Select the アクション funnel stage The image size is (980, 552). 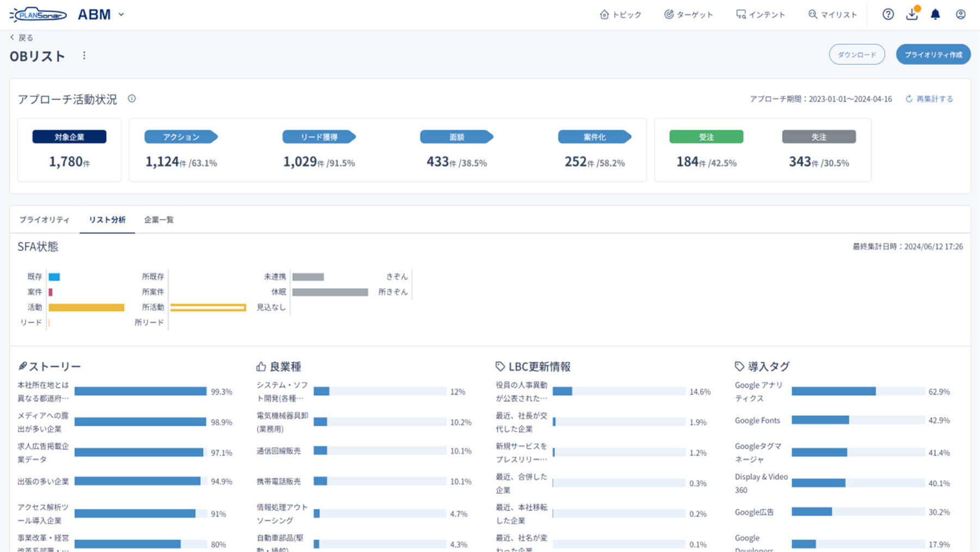tap(181, 137)
